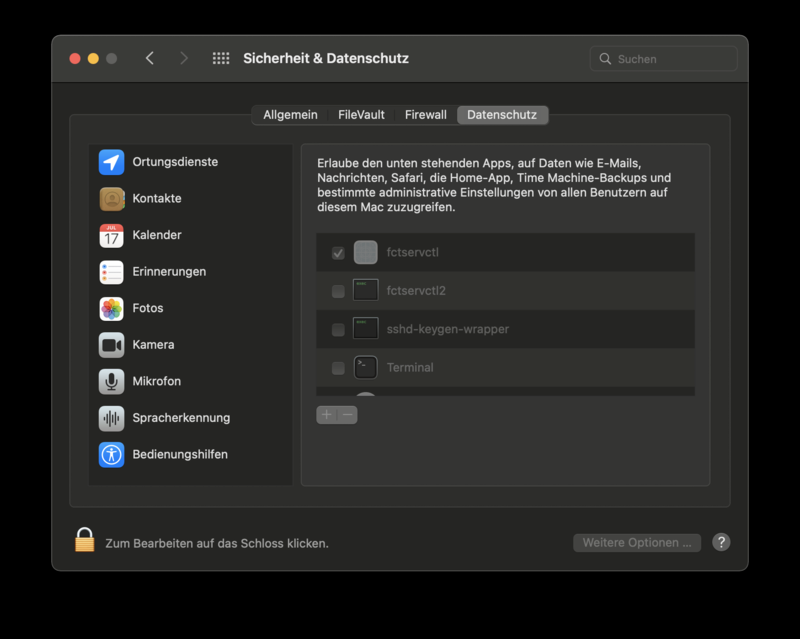Uncheck the fctservctl checkbox
Image resolution: width=800 pixels, height=639 pixels.
click(338, 253)
